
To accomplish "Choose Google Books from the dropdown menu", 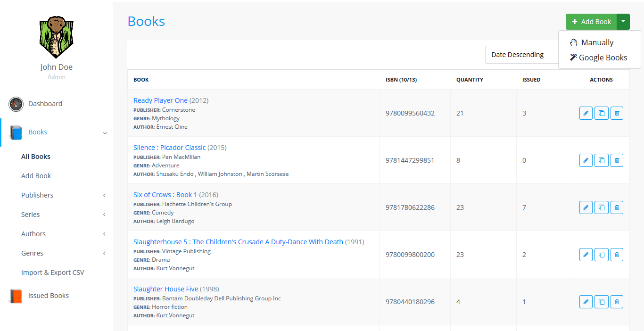I will point(603,58).
